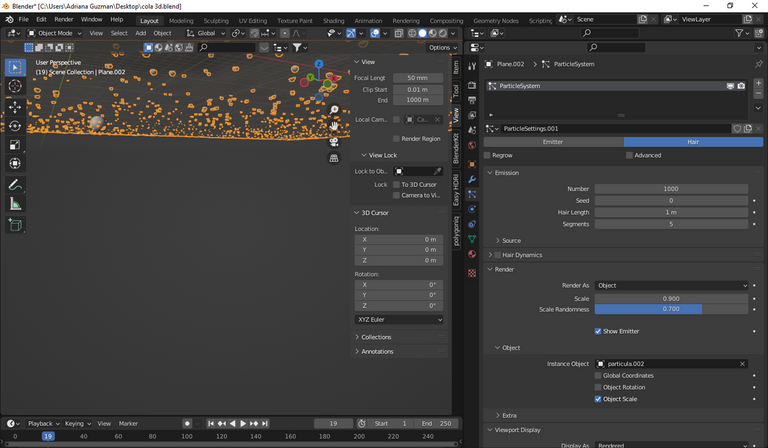Switch to the Animation workspace tab
This screenshot has width=768, height=448.
coord(368,21)
